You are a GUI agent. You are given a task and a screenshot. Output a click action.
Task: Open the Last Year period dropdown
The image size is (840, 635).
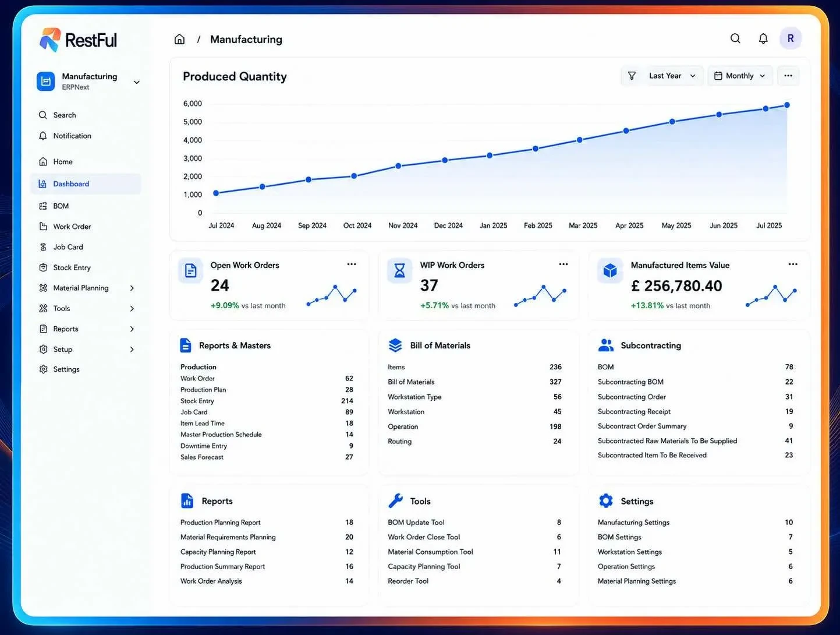pyautogui.click(x=672, y=76)
